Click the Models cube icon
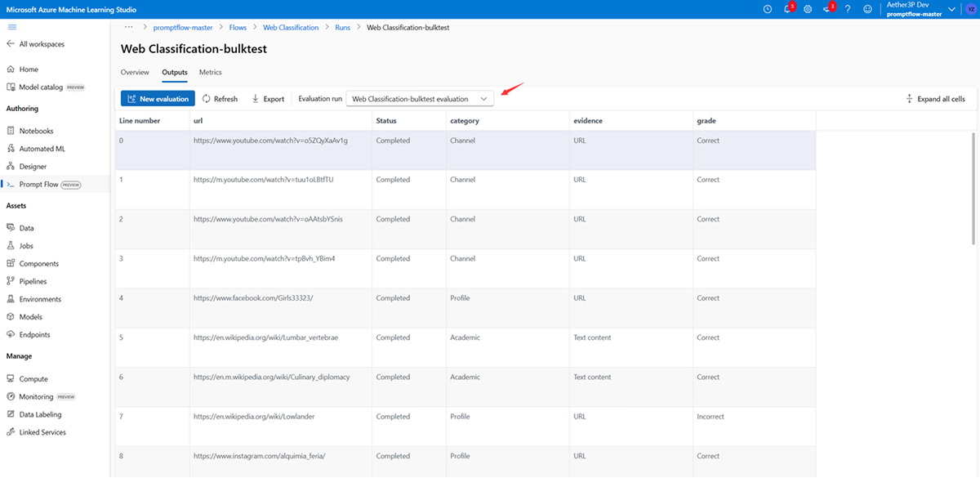 pos(11,317)
